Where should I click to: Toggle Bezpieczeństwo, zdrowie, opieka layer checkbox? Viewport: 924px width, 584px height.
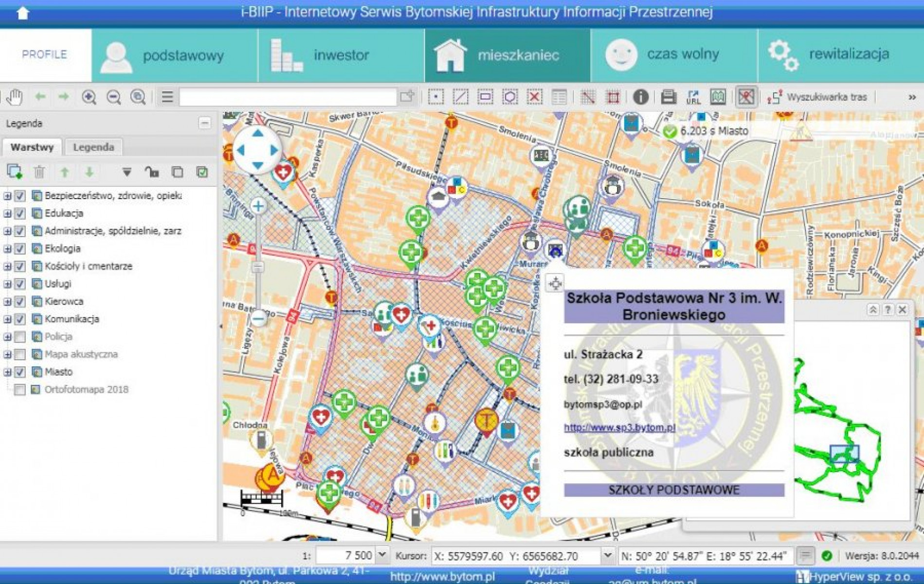pos(20,196)
